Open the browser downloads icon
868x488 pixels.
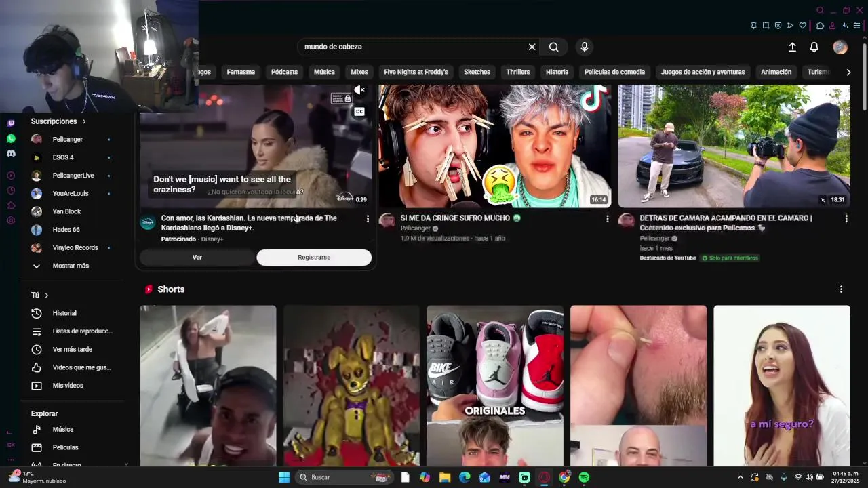tap(844, 26)
